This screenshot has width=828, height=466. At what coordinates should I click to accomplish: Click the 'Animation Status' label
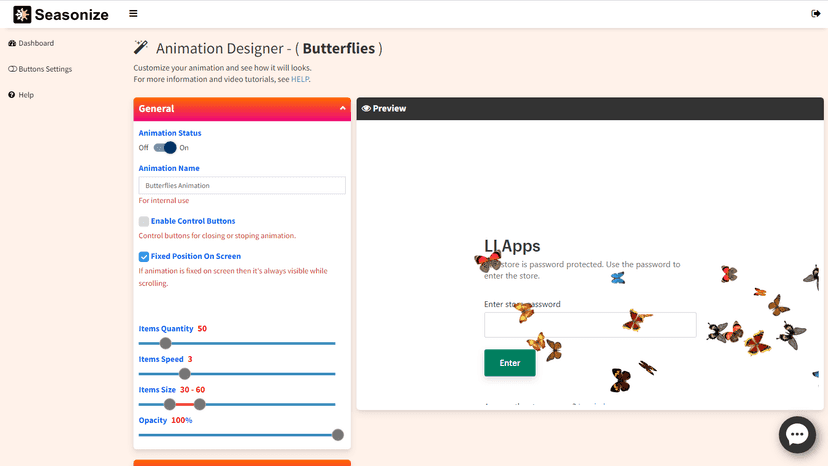pos(170,133)
